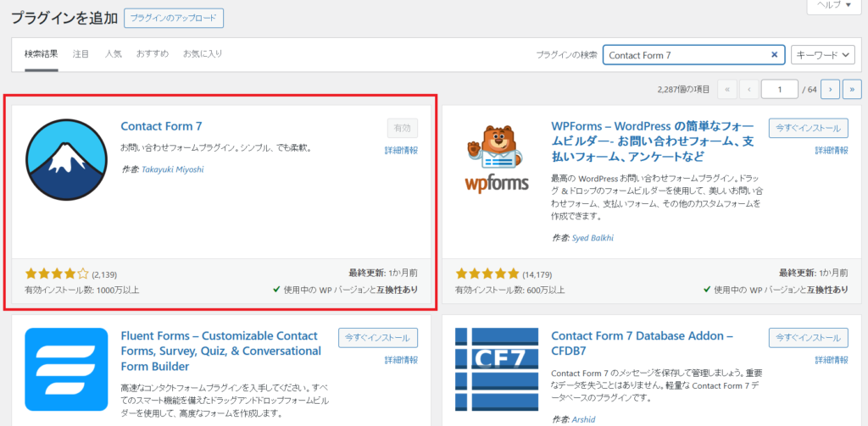Screen dimensions: 868x426
Task: Click the plugin search input field
Action: point(685,55)
